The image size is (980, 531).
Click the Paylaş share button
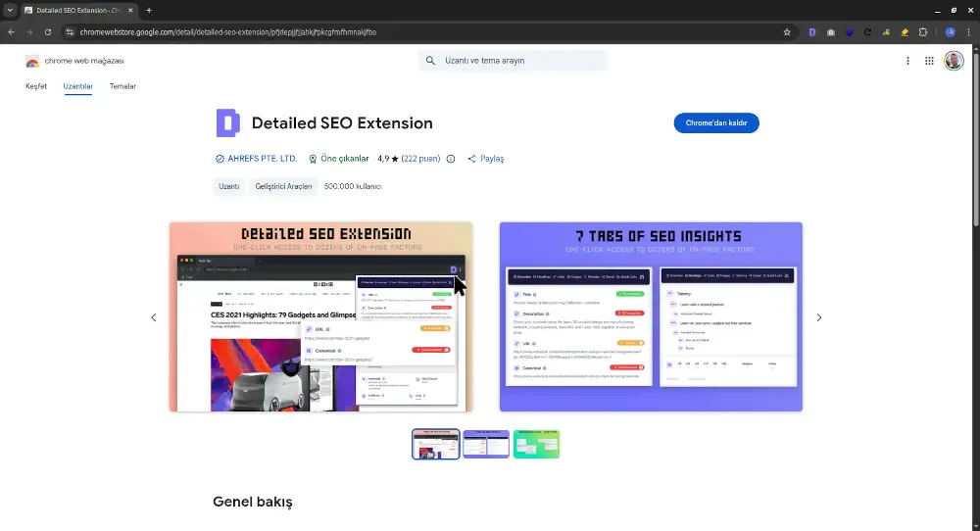[486, 159]
